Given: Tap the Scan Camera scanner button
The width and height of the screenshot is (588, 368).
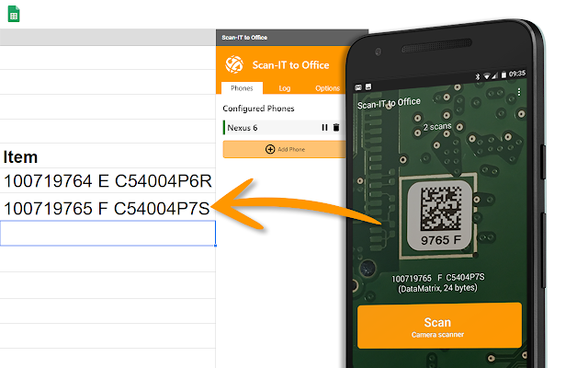Looking at the screenshot, I should tap(439, 326).
